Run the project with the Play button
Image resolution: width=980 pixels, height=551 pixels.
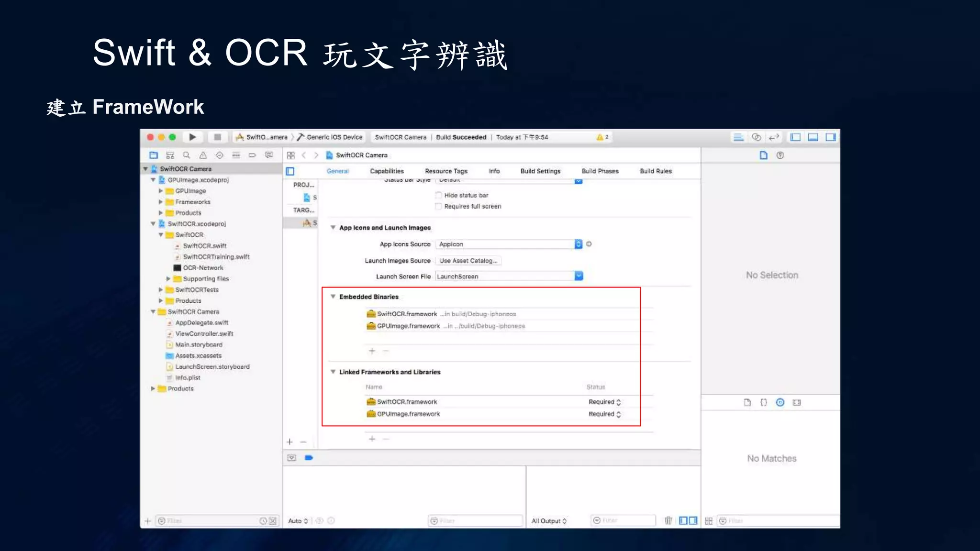(x=192, y=137)
